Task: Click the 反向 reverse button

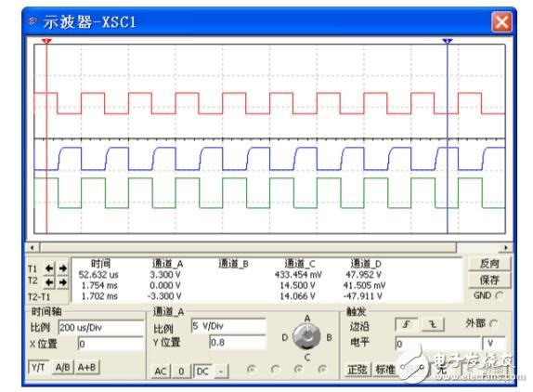Action: coord(489,264)
